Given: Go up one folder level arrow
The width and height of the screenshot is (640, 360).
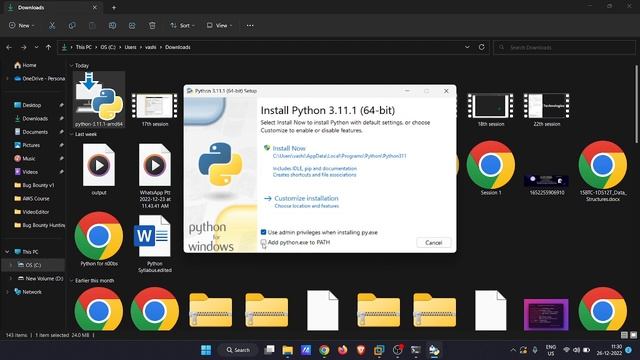Looking at the screenshot, I should click(x=49, y=47).
